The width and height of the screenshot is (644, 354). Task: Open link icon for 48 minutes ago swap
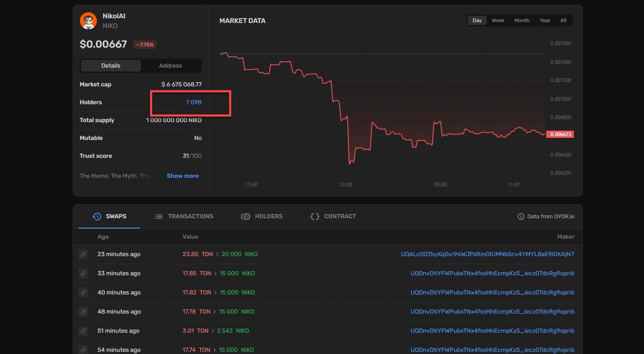click(83, 312)
